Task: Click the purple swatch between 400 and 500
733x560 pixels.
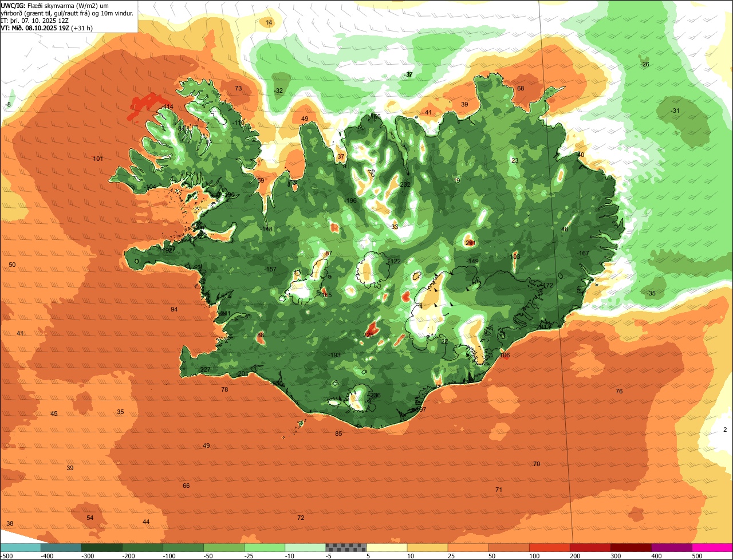Action: coord(671,547)
